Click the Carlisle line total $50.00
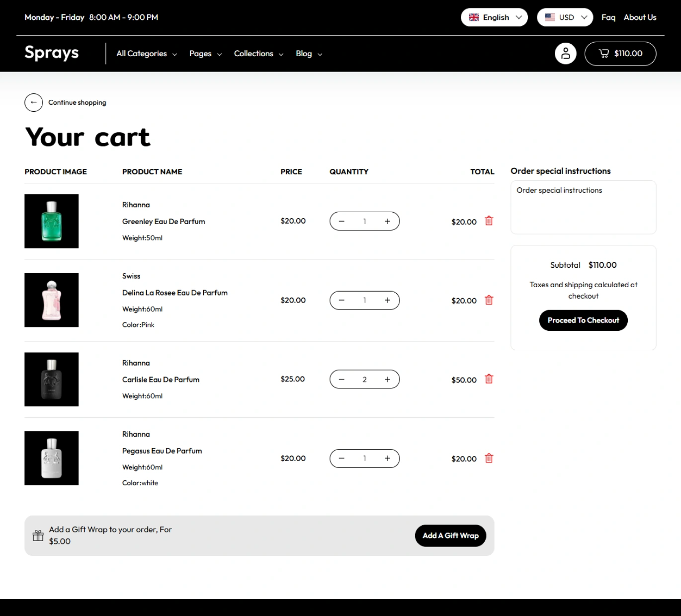Viewport: 681px width, 616px height. tap(464, 380)
